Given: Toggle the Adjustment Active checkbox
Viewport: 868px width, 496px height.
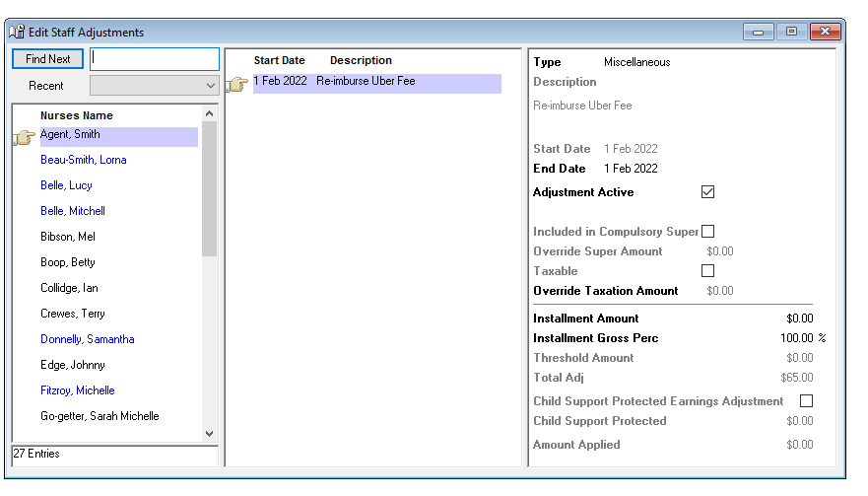Looking at the screenshot, I should pyautogui.click(x=707, y=192).
